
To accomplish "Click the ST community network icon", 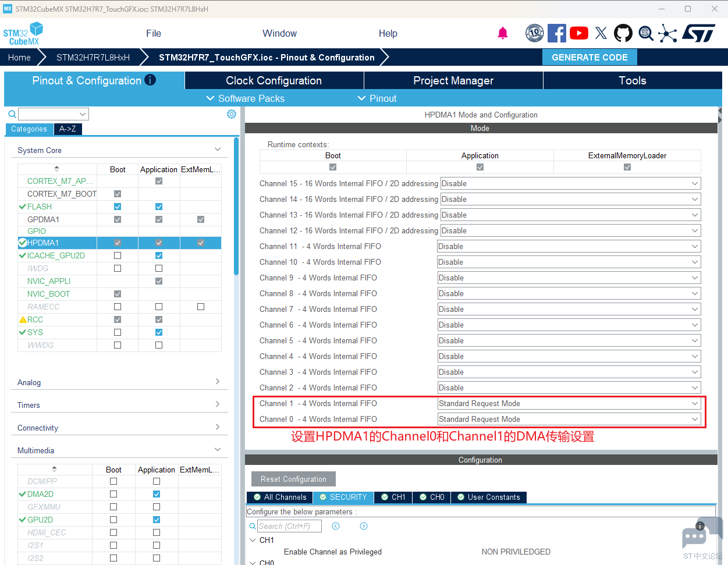I will [667, 33].
